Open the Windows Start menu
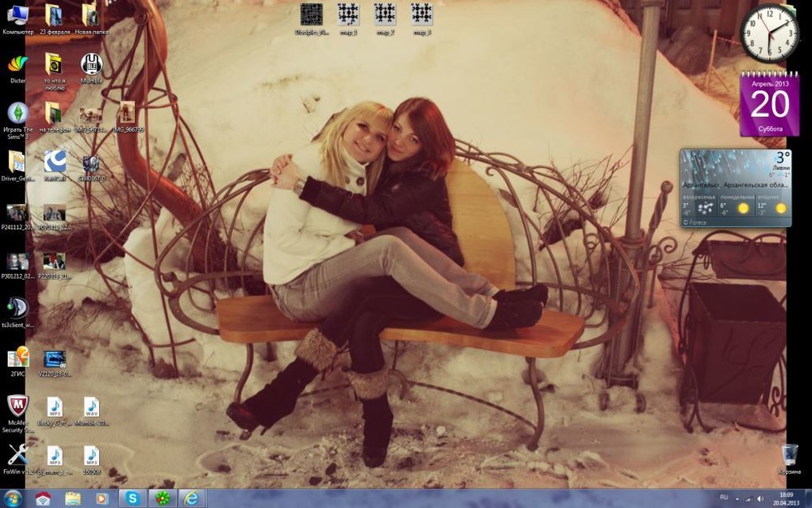The height and width of the screenshot is (508, 812). 13,497
